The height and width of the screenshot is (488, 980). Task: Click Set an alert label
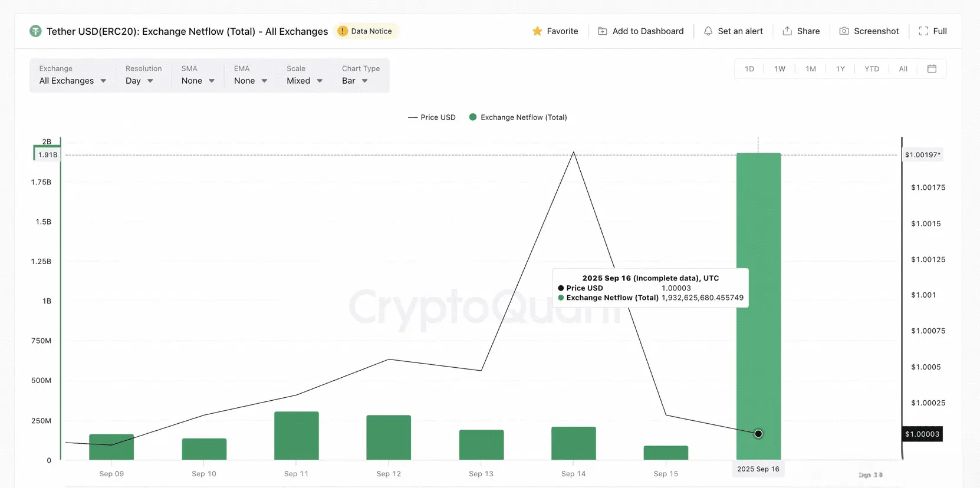click(x=741, y=31)
